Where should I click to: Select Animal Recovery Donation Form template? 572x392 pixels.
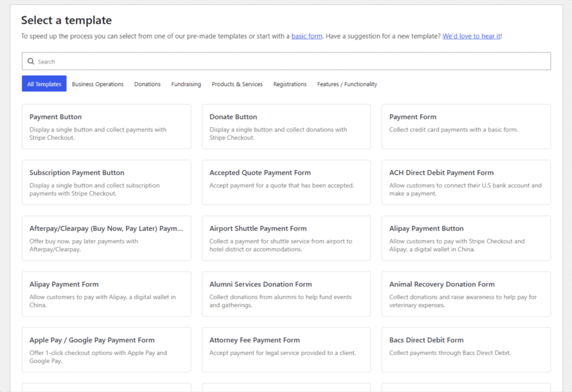466,294
